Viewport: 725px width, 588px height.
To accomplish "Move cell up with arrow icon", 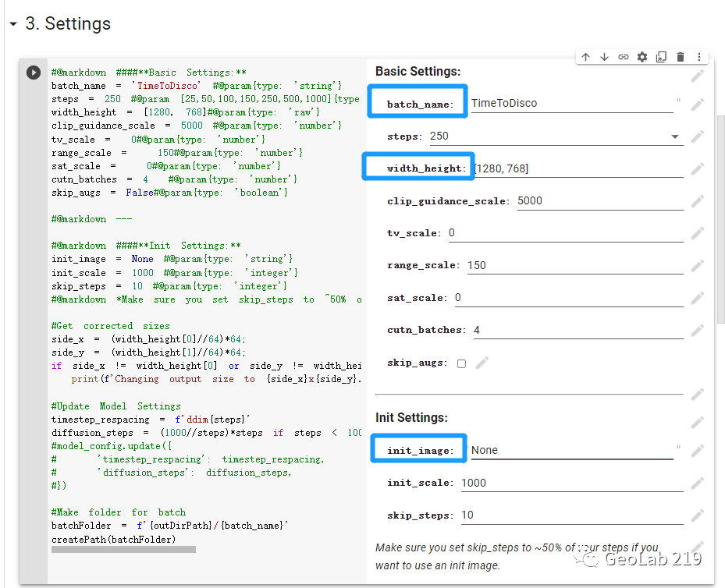I will tap(585, 57).
